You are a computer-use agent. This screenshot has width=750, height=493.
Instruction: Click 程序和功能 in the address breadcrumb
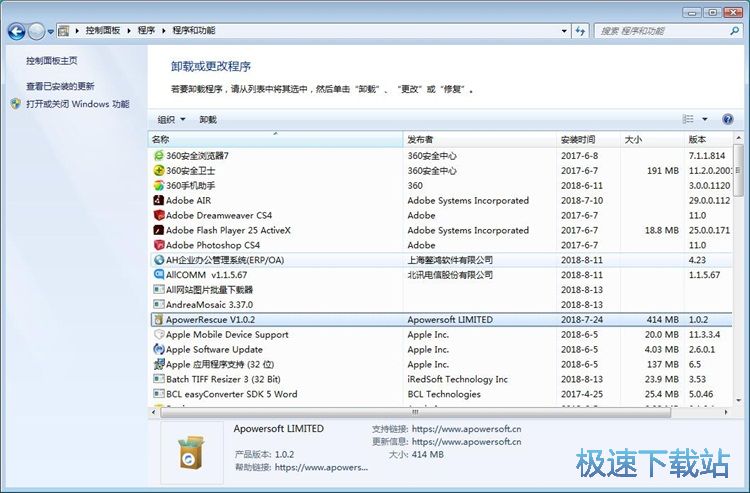(194, 31)
